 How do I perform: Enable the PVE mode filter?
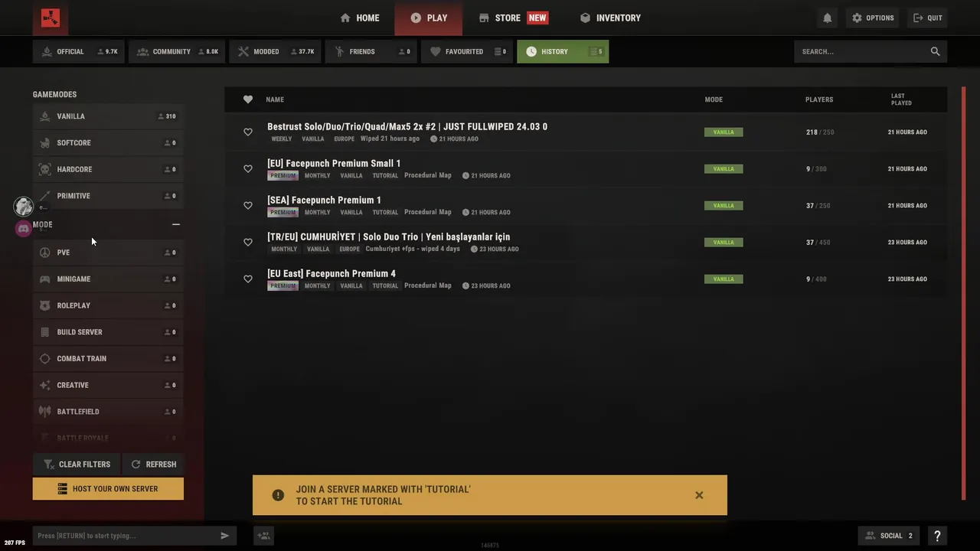(x=108, y=253)
